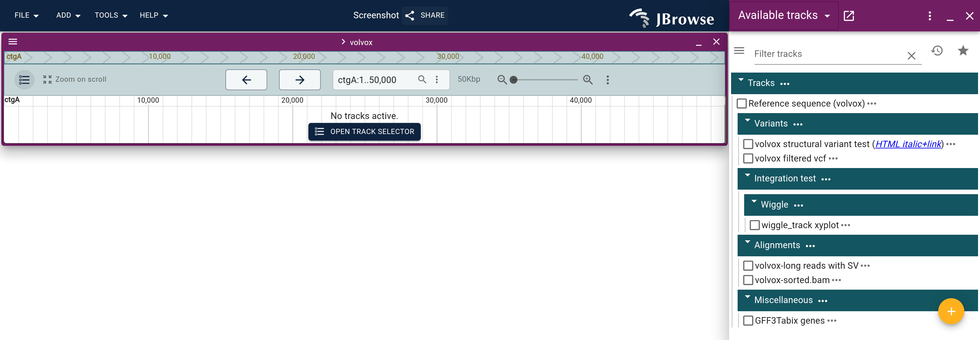Close the Available tracks drawer

(x=969, y=16)
